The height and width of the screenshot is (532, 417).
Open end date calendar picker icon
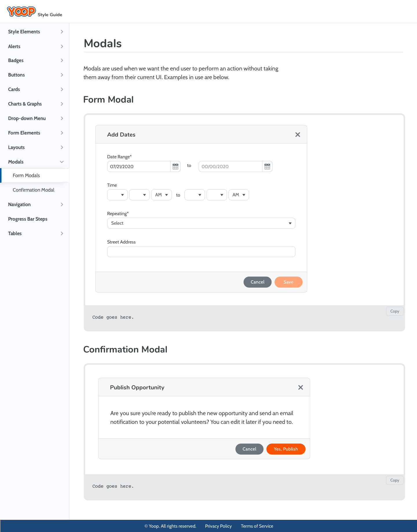pyautogui.click(x=267, y=166)
